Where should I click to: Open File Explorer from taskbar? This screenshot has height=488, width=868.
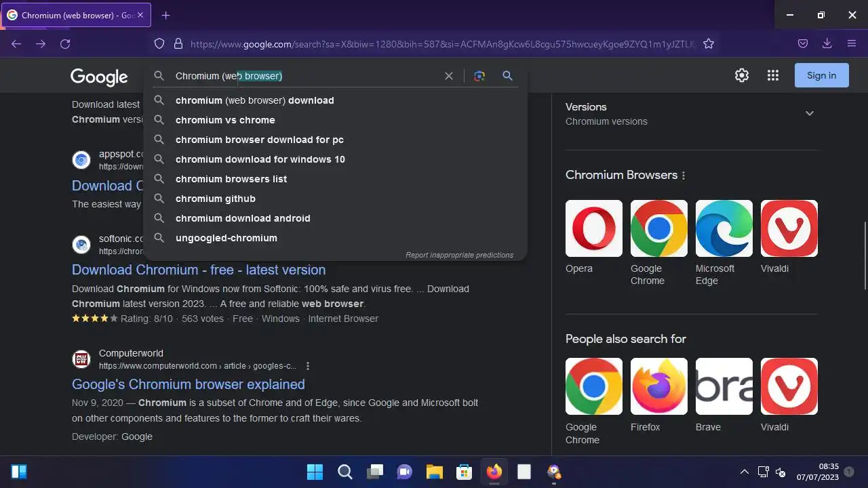pyautogui.click(x=434, y=472)
